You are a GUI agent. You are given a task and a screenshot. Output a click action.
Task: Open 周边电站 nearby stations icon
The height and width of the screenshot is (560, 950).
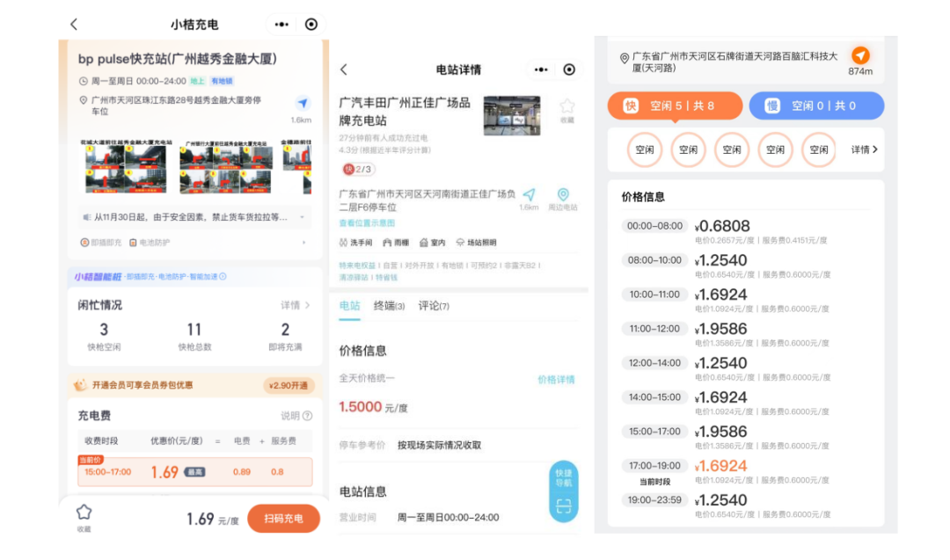(563, 195)
